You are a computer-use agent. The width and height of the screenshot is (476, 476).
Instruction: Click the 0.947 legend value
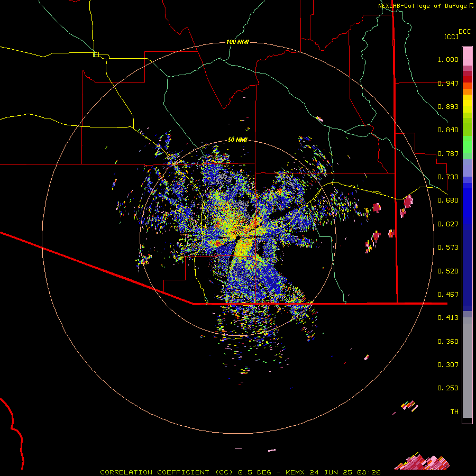click(448, 83)
